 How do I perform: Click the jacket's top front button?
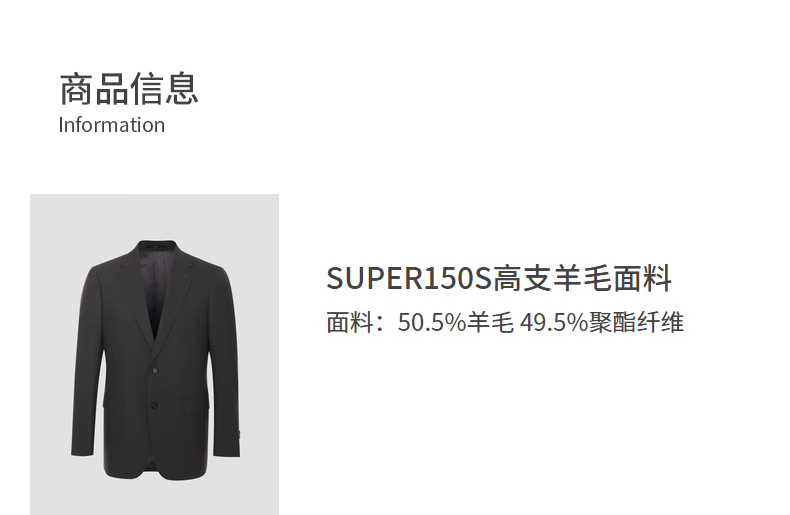[x=156, y=370]
